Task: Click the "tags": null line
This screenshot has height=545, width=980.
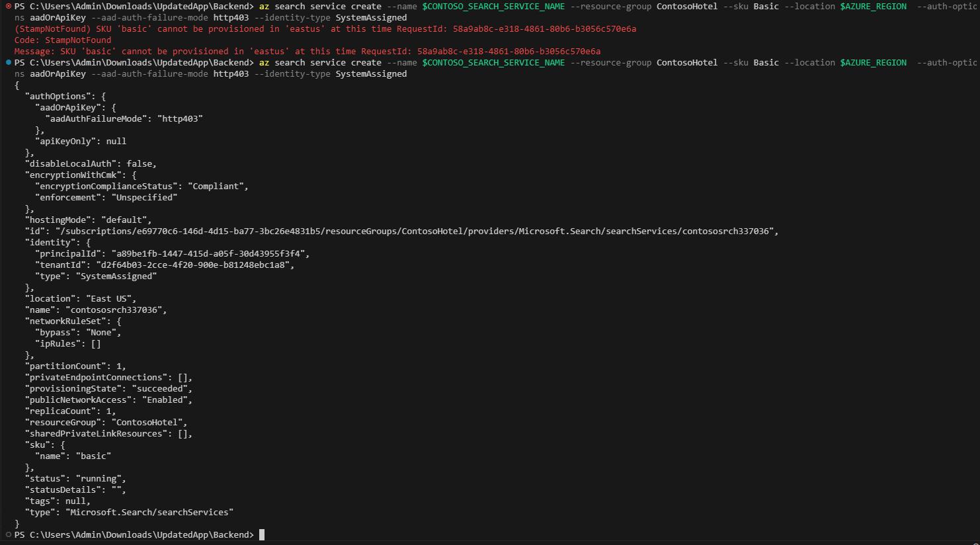Action: pos(58,501)
